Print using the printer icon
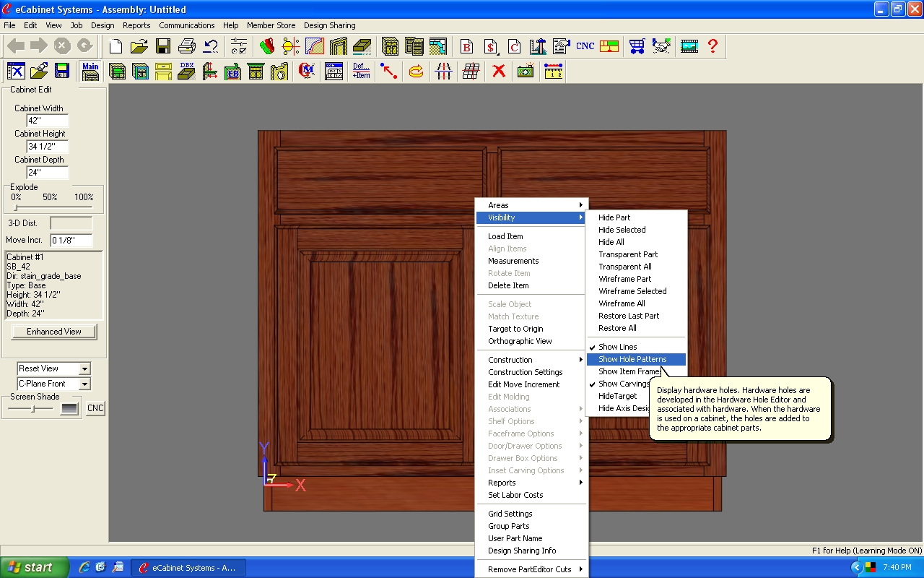 point(187,46)
